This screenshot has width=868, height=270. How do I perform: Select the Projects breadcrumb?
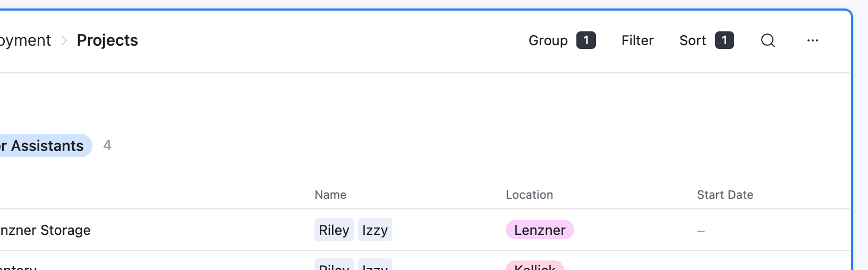tap(107, 40)
